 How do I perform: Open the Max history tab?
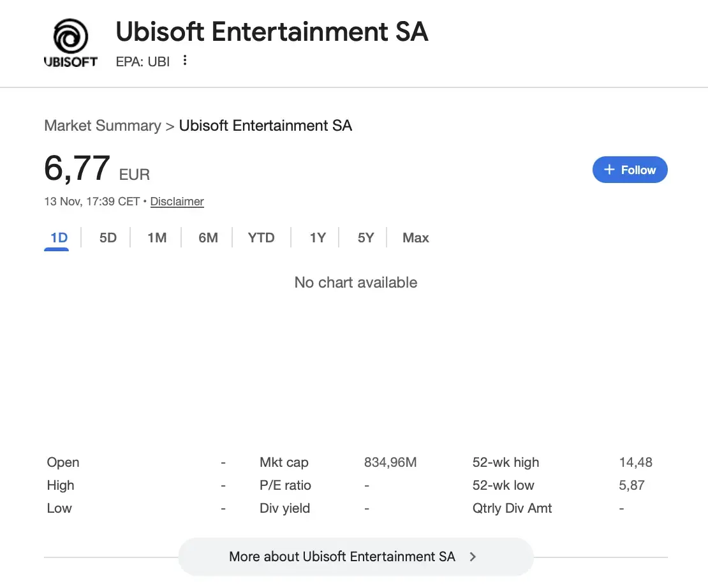pos(415,237)
